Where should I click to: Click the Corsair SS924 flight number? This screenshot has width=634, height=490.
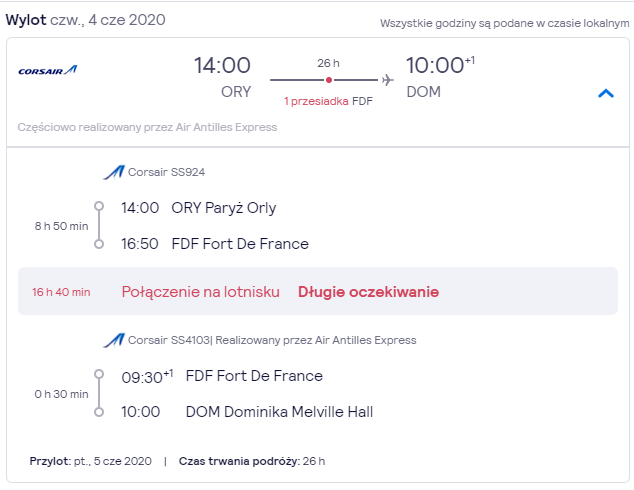pos(167,172)
